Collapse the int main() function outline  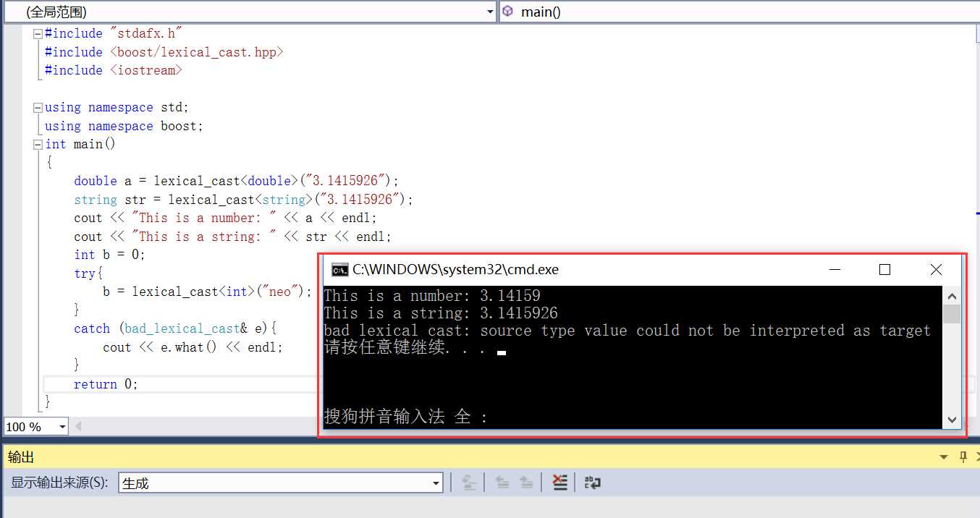click(38, 144)
